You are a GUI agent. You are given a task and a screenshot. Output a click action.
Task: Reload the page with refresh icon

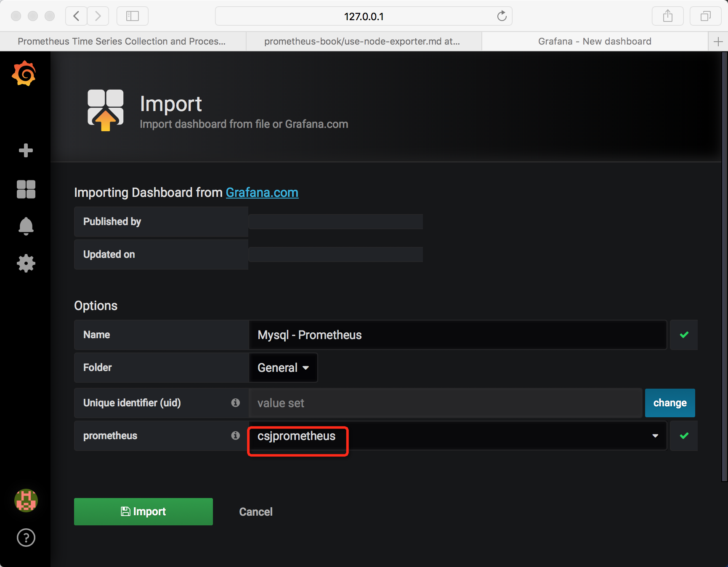pyautogui.click(x=502, y=16)
